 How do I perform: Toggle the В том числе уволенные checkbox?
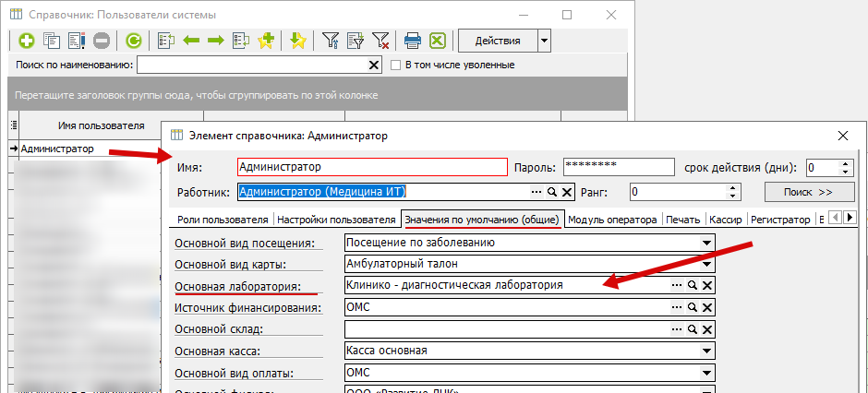pyautogui.click(x=395, y=65)
